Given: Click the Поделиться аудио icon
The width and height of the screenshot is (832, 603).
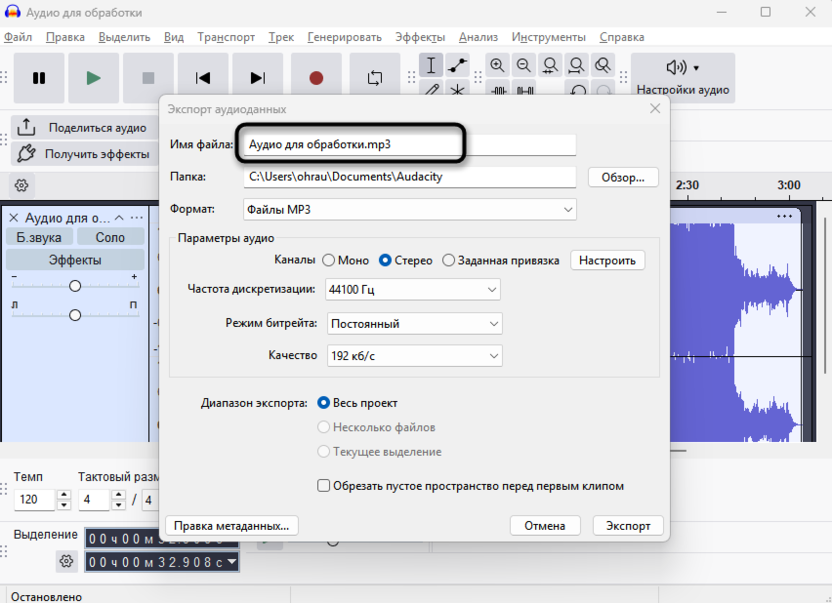Looking at the screenshot, I should coord(24,127).
